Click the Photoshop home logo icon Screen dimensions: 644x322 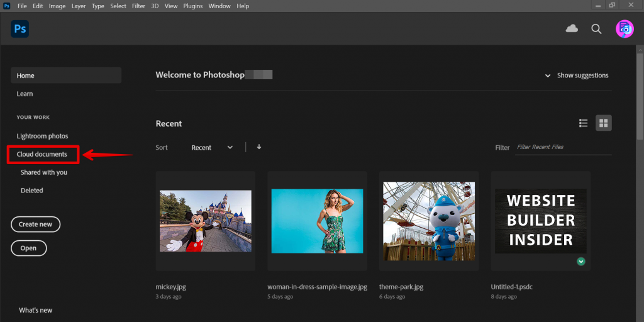point(19,29)
